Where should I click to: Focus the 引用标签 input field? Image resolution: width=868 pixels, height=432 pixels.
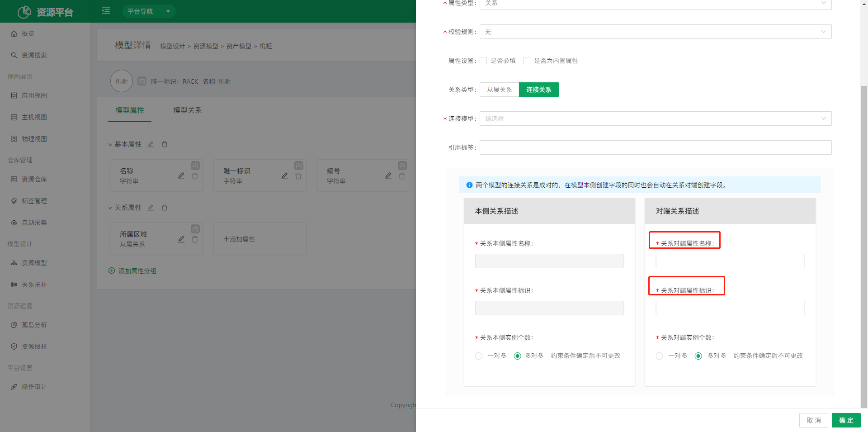point(656,147)
